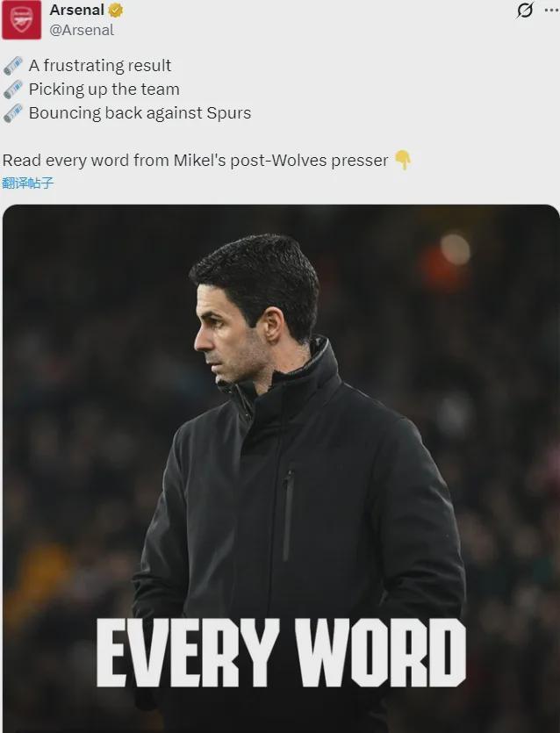
Task: Visit the @Arsenal handle profile
Action: (82, 30)
